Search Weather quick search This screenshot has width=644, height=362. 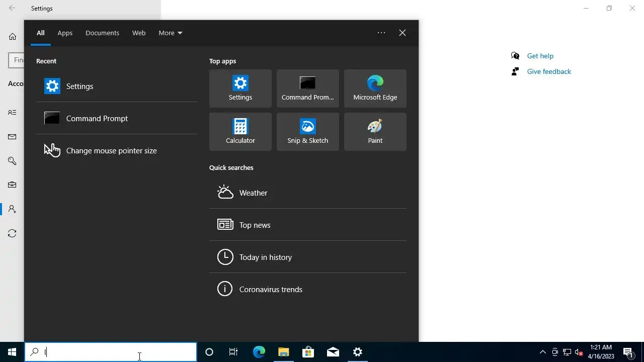[x=308, y=193]
